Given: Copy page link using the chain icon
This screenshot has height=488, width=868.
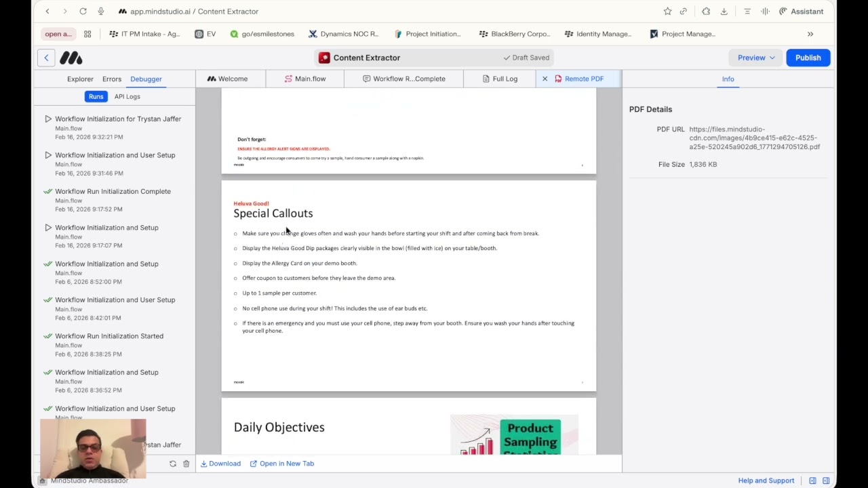Looking at the screenshot, I should coord(684,12).
